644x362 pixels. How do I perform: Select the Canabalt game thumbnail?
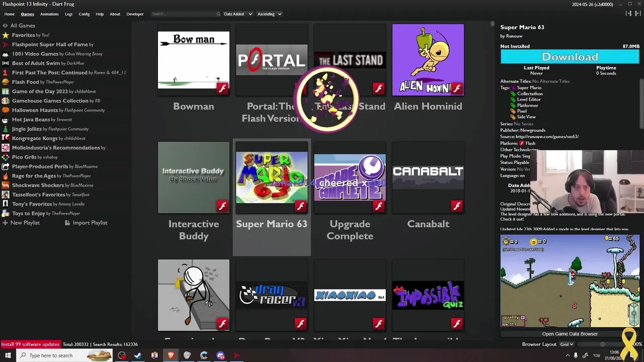click(428, 177)
